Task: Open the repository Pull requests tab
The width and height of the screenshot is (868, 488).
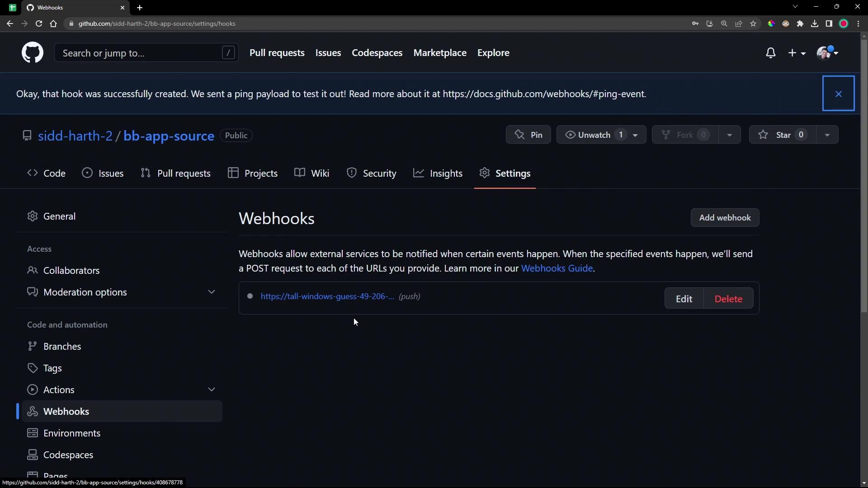Action: point(175,173)
